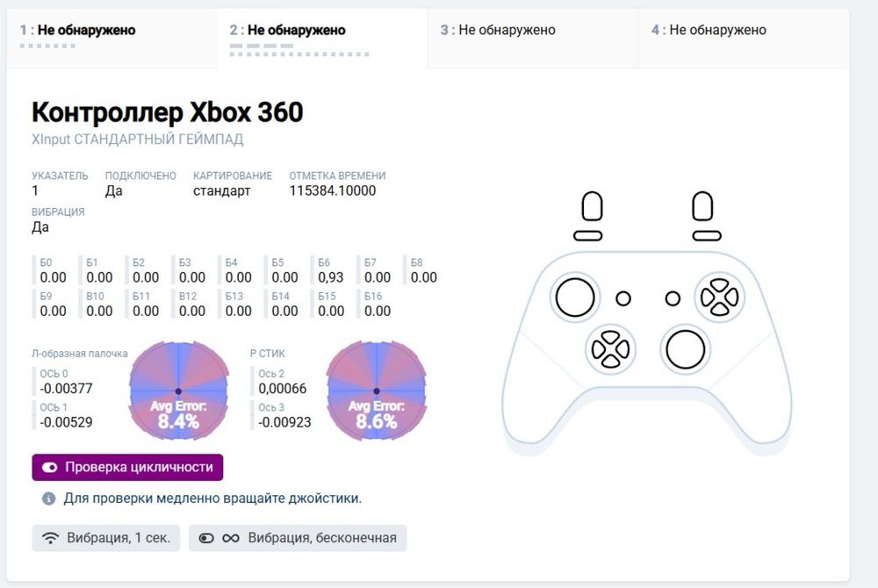Click the right stick circularity chart showing 8.6%
Viewport: 878px width, 588px height.
pos(377,391)
